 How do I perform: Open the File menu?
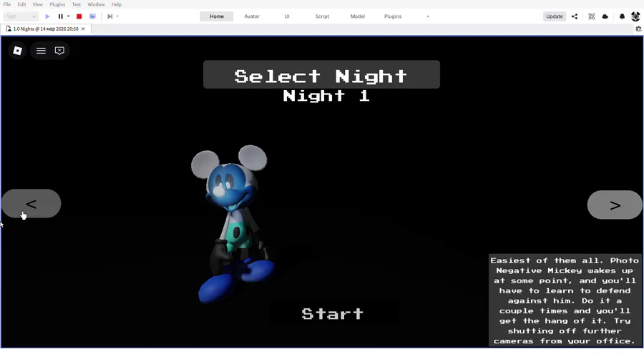(7, 4)
